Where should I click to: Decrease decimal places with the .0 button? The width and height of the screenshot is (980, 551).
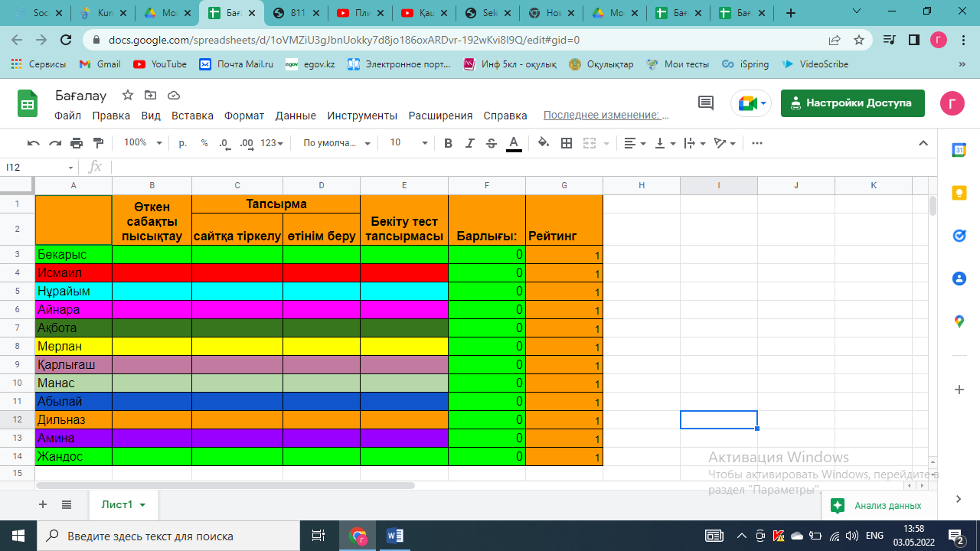click(x=224, y=143)
